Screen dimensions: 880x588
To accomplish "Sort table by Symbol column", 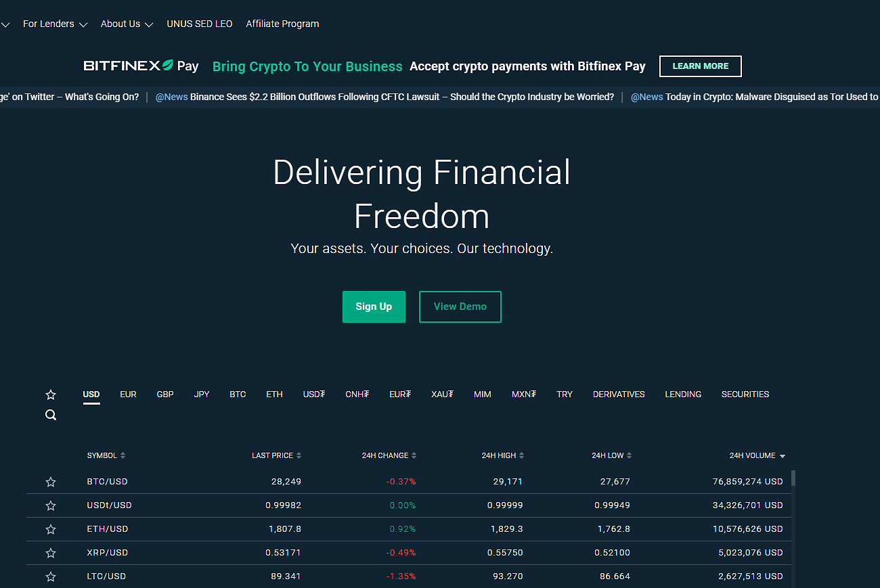I will (x=106, y=455).
